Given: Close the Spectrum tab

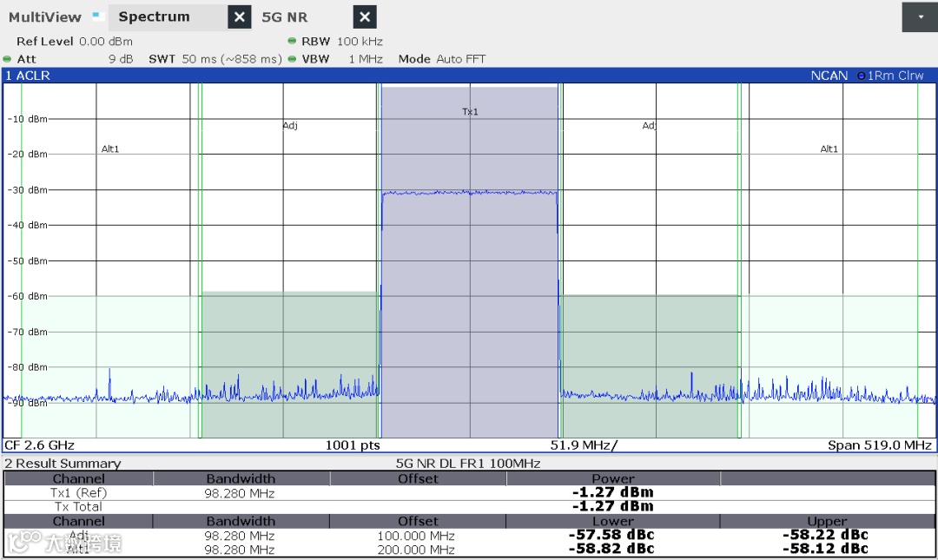Looking at the screenshot, I should pos(240,17).
